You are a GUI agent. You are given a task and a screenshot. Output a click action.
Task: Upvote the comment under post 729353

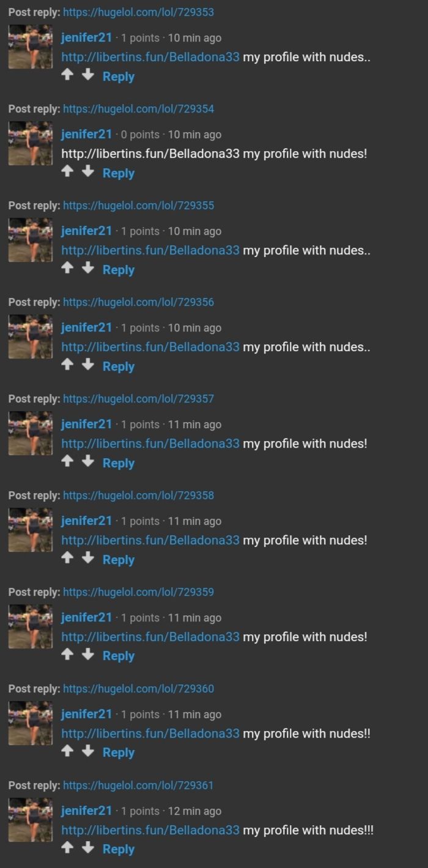(68, 75)
